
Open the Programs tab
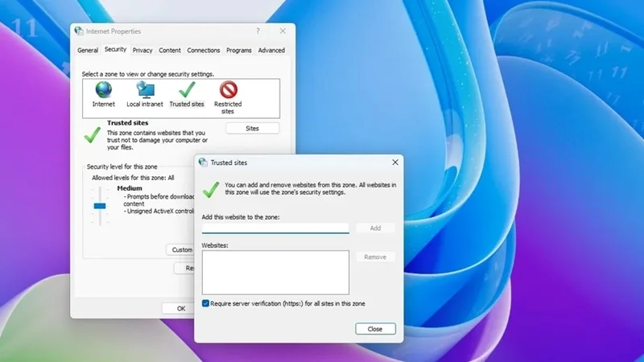click(x=238, y=50)
